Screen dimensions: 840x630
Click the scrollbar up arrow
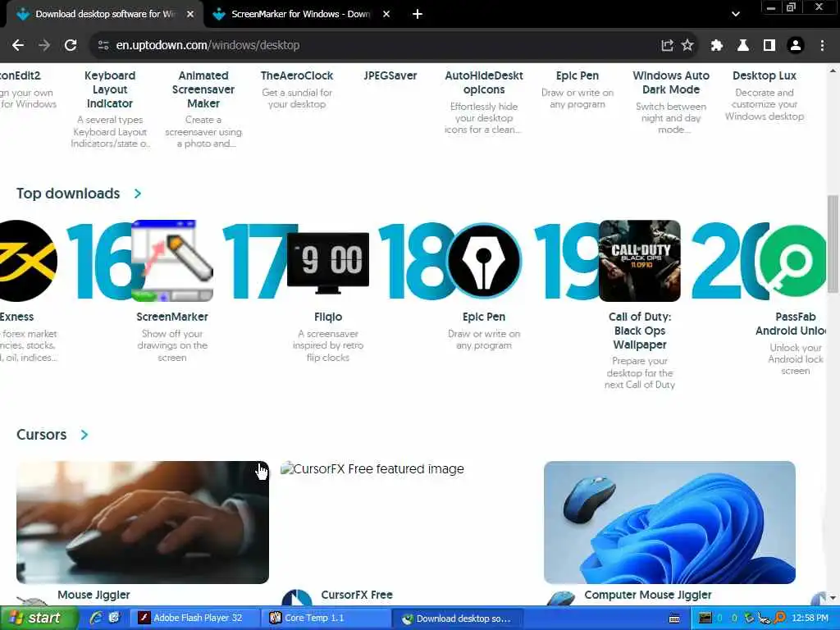833,71
